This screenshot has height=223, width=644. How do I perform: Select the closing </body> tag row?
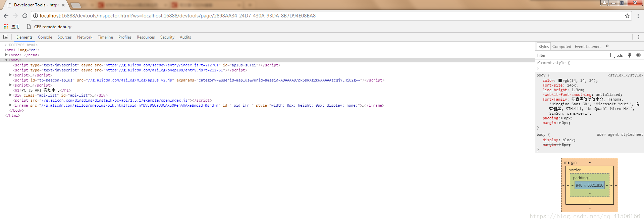tap(16, 110)
